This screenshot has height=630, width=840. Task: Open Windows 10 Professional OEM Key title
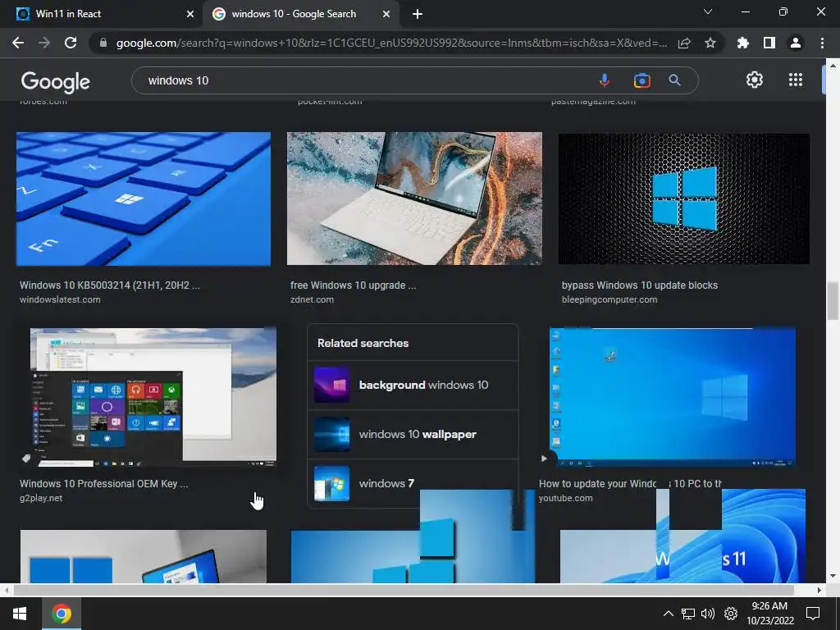(104, 484)
